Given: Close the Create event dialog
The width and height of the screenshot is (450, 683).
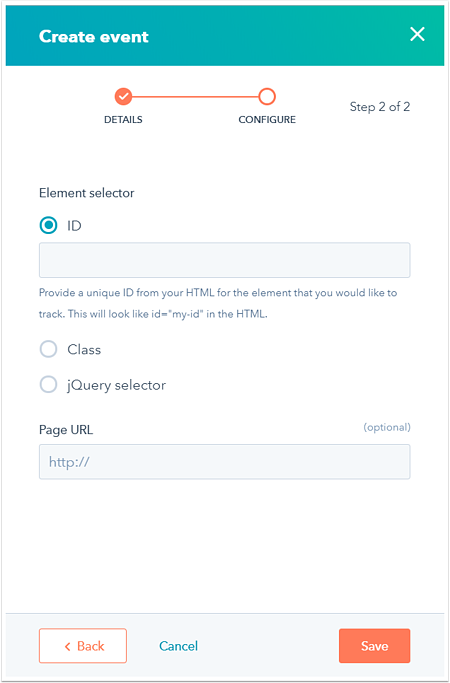Looking at the screenshot, I should pyautogui.click(x=417, y=34).
